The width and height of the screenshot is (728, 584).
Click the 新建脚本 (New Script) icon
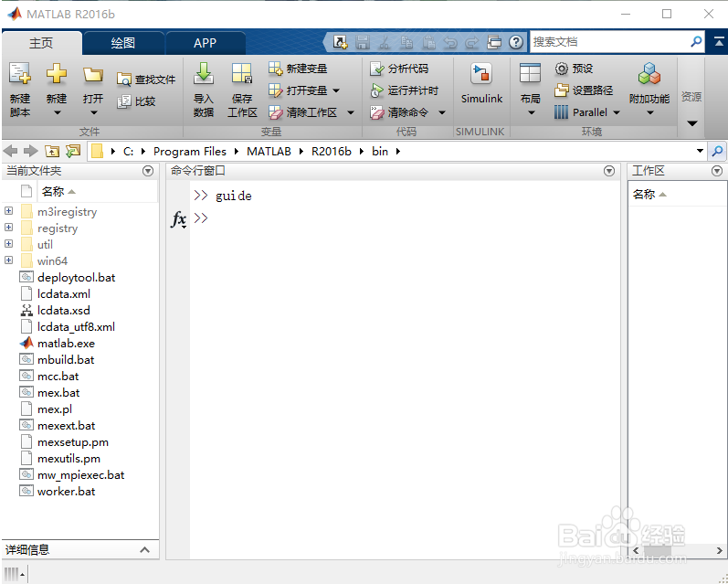[x=20, y=74]
